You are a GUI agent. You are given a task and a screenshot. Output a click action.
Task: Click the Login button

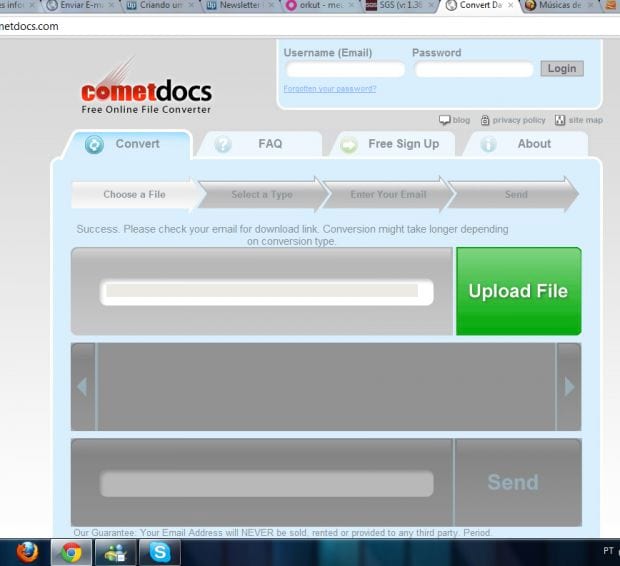click(562, 68)
